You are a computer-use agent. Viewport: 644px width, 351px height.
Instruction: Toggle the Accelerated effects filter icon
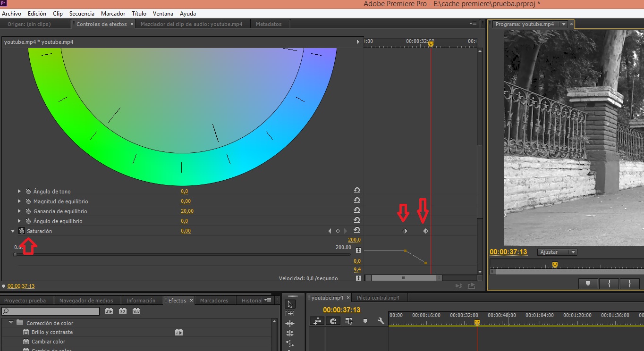[109, 311]
